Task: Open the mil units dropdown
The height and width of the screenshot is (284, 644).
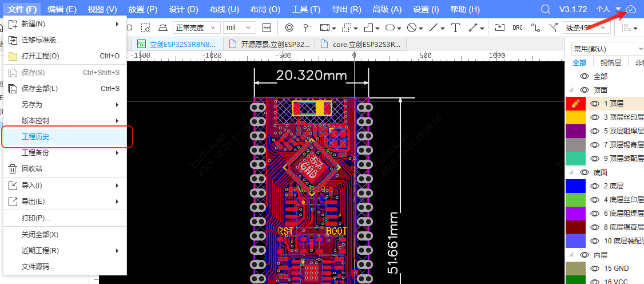Action: (239, 27)
